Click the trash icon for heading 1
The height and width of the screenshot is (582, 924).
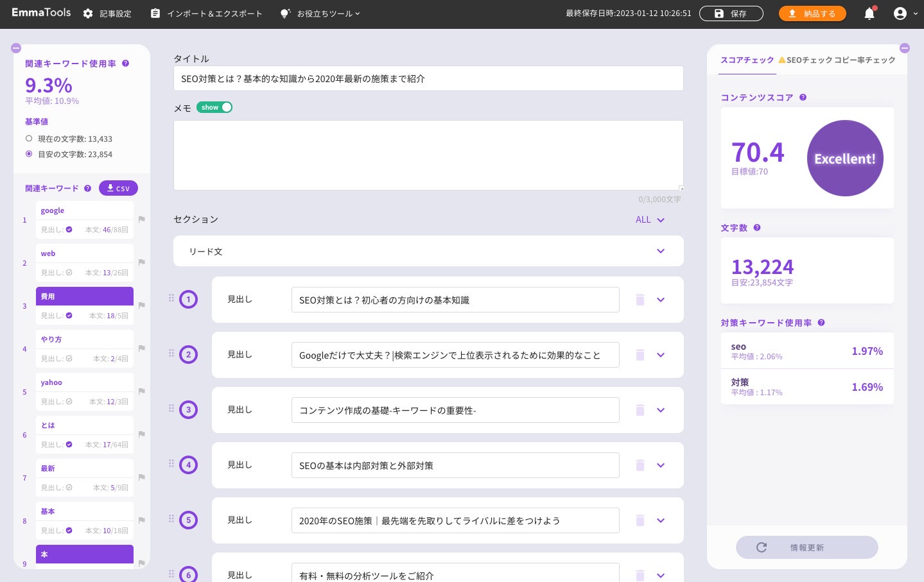(x=640, y=300)
